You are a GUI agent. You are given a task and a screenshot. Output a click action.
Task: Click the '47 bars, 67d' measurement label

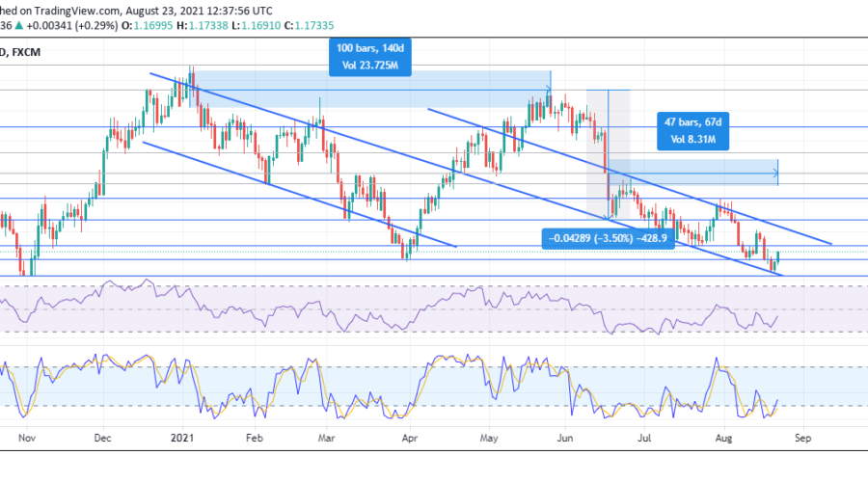[x=692, y=131]
